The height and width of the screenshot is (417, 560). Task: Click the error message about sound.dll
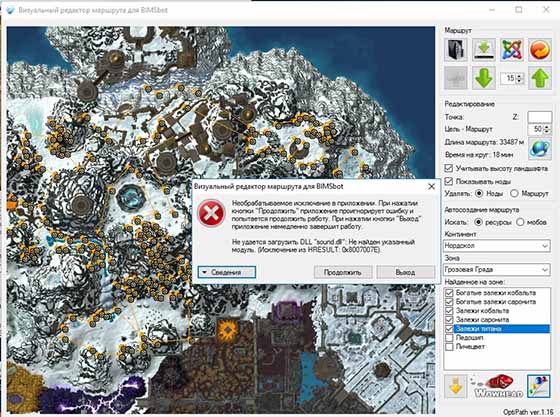tap(323, 246)
